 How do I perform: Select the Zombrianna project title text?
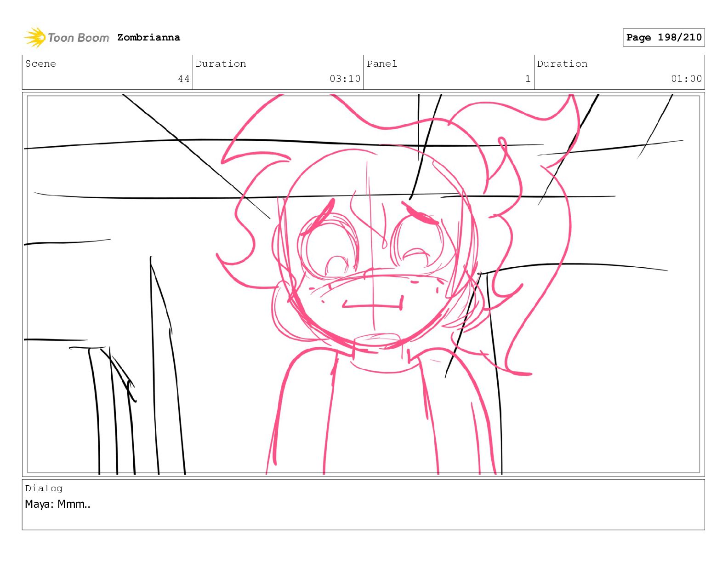click(x=148, y=37)
